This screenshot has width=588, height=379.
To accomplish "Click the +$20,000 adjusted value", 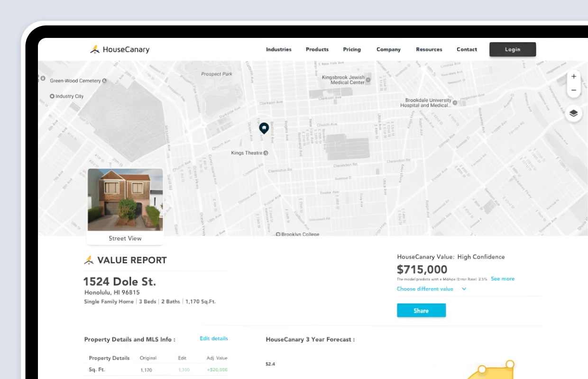I will [217, 370].
